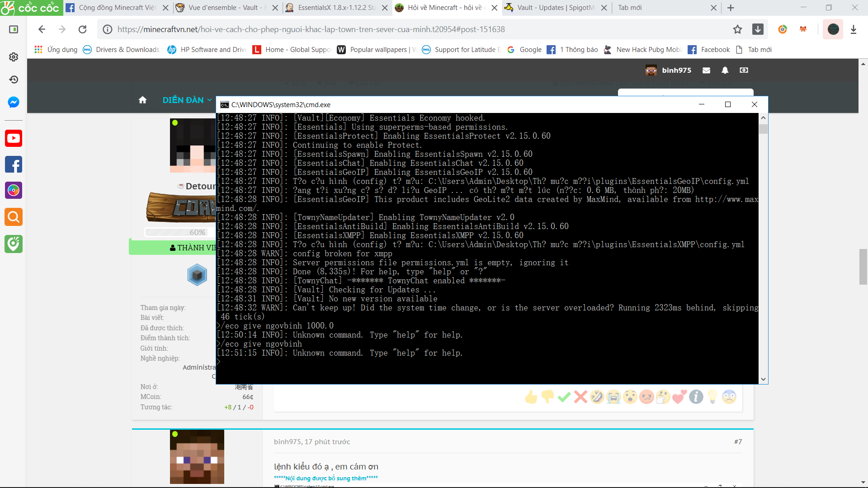Switch to Vault - Updates SpigotMC tab

coord(556,8)
